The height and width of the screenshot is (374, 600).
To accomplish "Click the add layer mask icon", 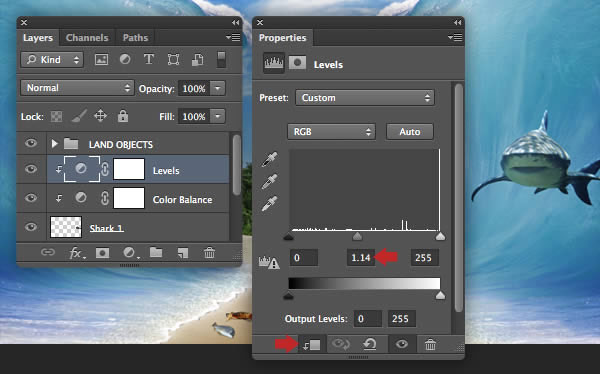I will (x=103, y=253).
